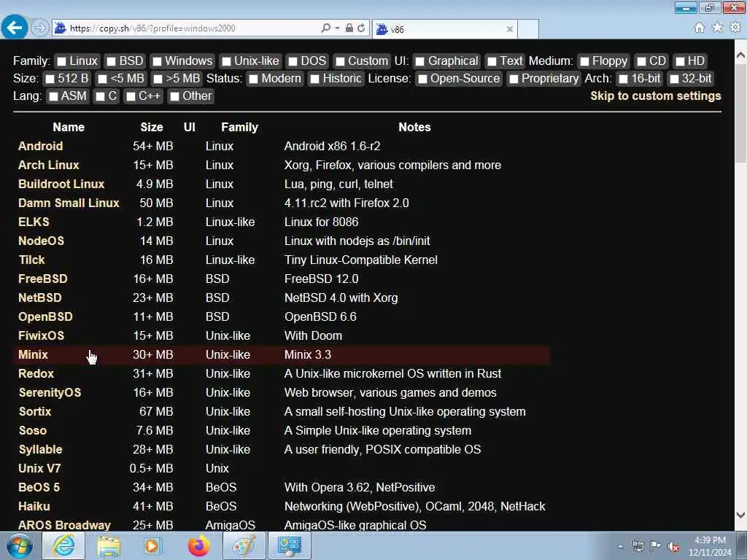
Task: Open the SerenityOS link
Action: tap(50, 393)
